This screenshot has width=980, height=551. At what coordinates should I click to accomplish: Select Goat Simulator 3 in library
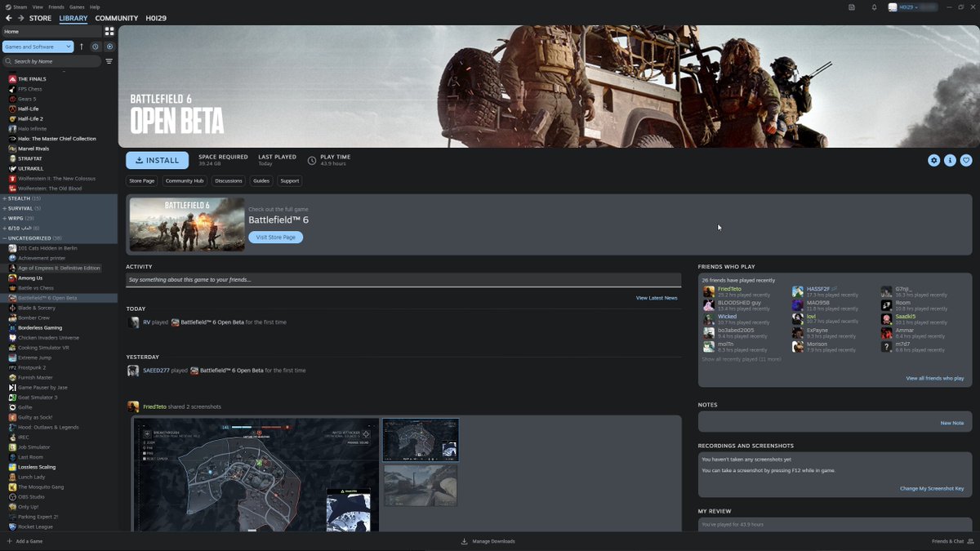[x=38, y=398]
